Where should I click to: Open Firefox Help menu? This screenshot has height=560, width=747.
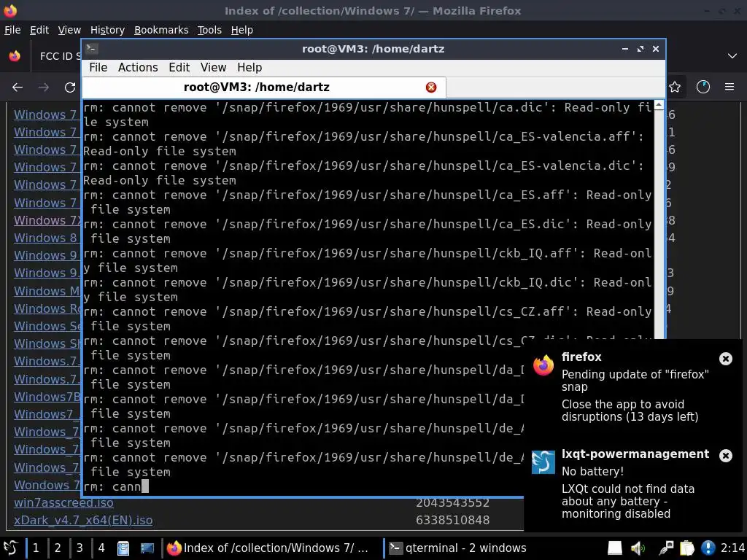[242, 30]
